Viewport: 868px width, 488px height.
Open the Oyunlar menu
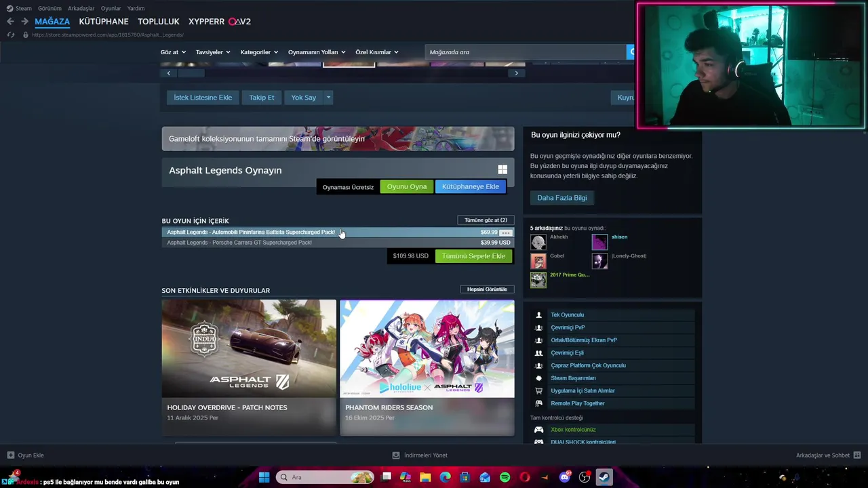[x=111, y=8]
